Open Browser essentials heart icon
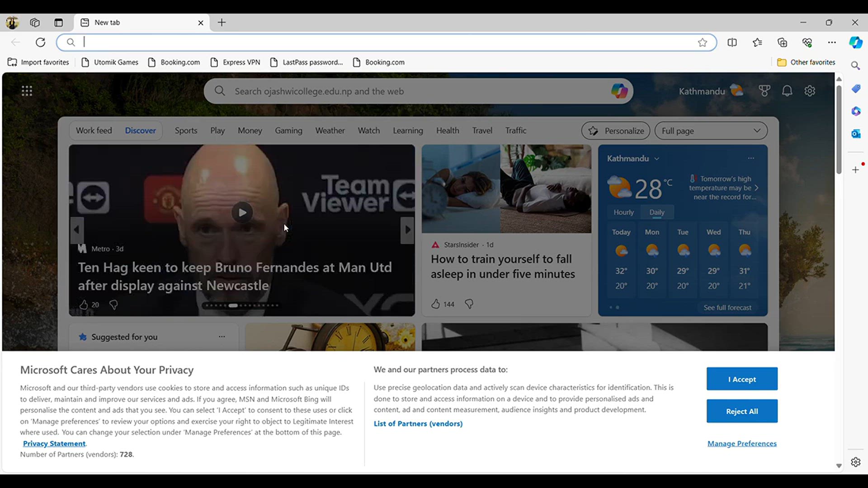This screenshot has height=488, width=868. [807, 42]
